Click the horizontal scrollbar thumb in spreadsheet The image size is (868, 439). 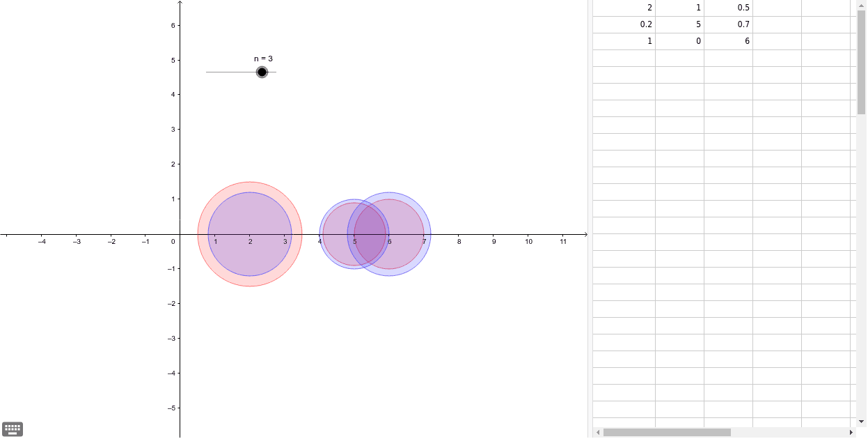pos(666,432)
